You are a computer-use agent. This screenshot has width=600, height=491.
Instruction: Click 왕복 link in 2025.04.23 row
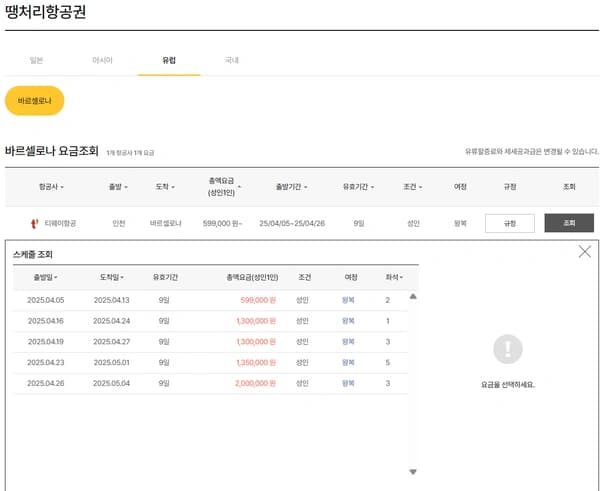(348, 362)
